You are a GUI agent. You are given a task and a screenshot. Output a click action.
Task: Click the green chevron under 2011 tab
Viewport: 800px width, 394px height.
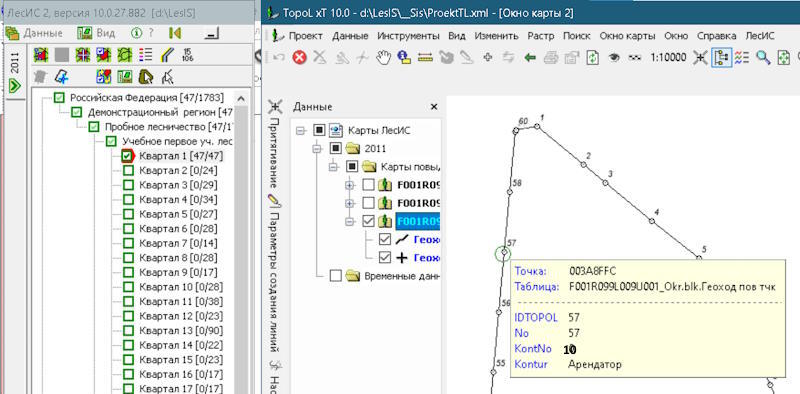click(x=15, y=86)
